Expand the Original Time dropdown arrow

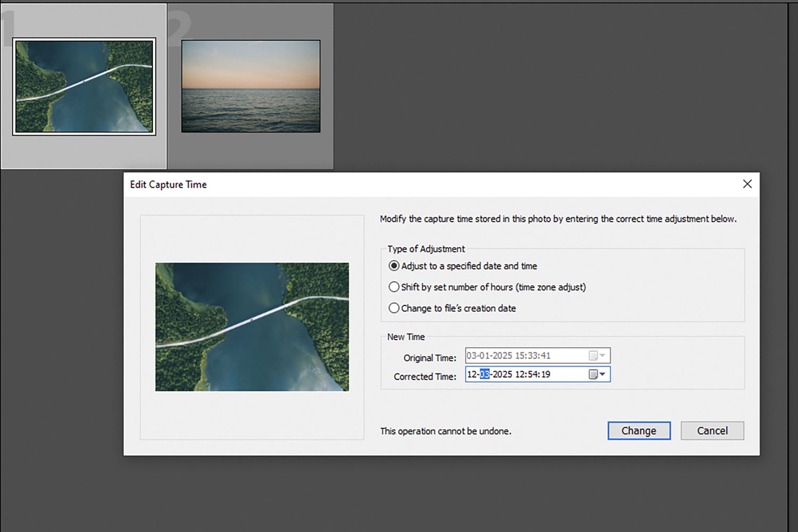(x=603, y=355)
